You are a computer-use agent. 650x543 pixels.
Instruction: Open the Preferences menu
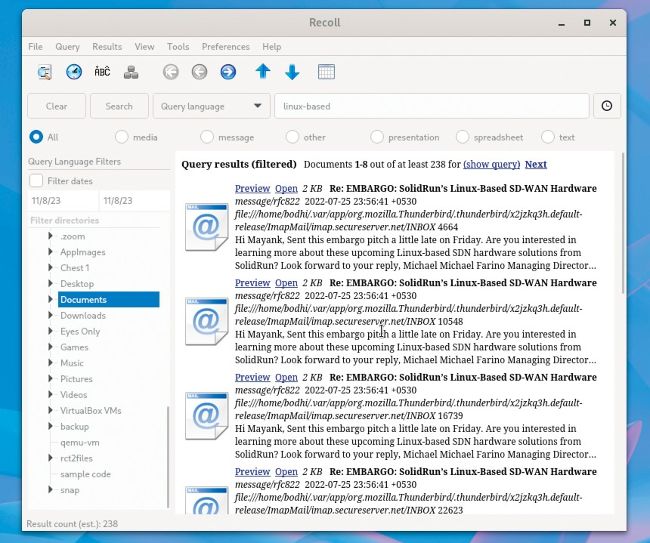coord(225,47)
